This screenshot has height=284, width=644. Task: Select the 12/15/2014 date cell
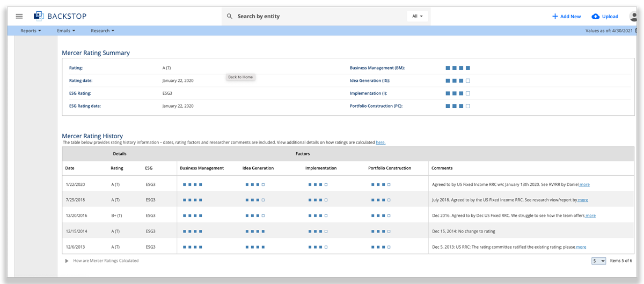(x=77, y=231)
